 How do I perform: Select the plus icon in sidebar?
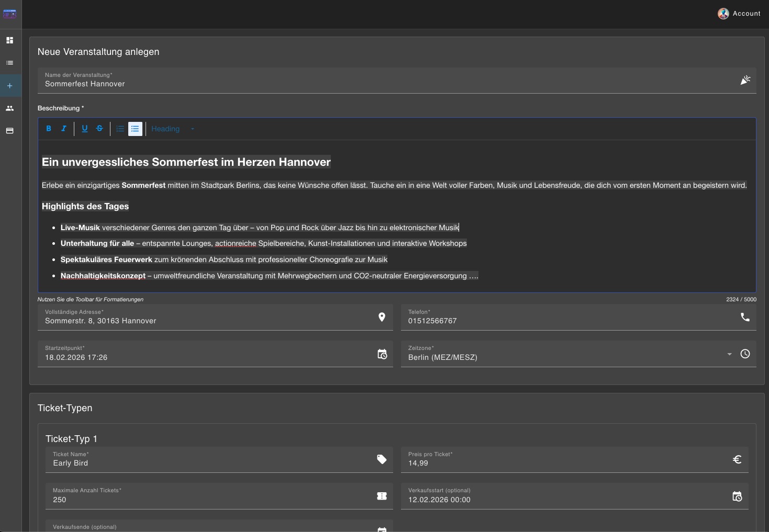coord(9,86)
